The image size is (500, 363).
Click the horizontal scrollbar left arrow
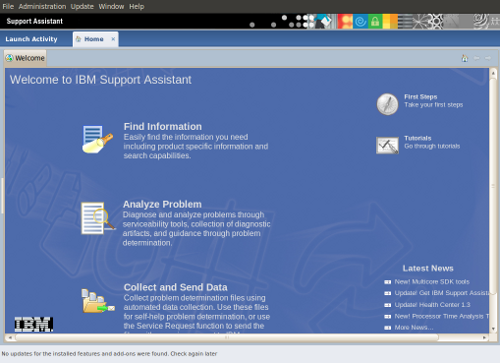(x=10, y=338)
